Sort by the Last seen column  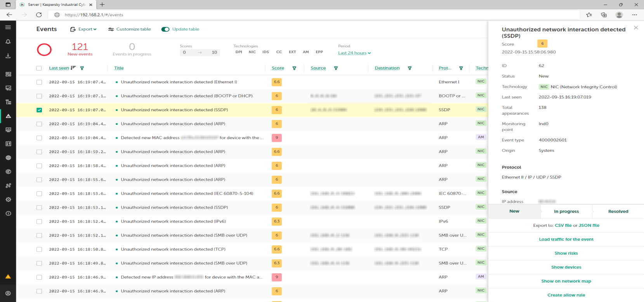[x=59, y=68]
